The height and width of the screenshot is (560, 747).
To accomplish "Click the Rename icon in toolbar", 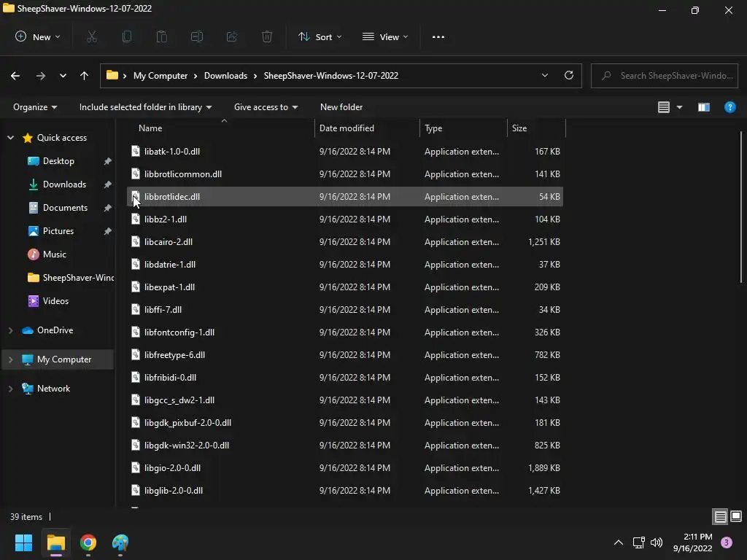I will coord(197,36).
